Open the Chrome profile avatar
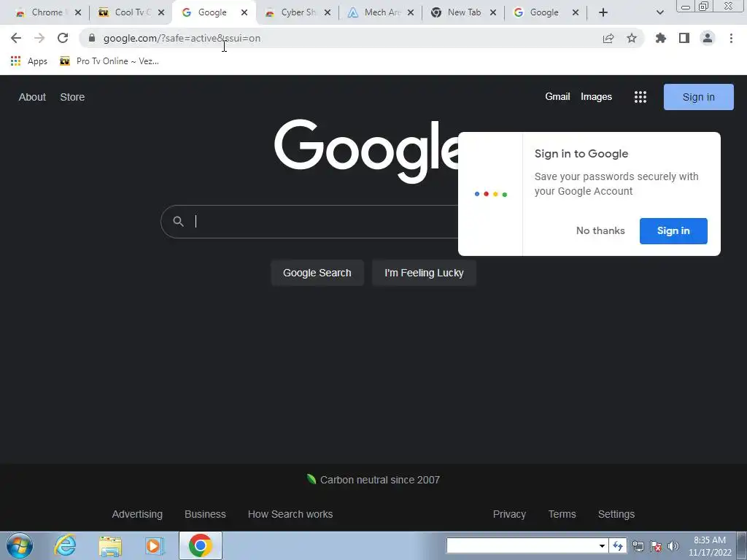The height and width of the screenshot is (560, 747). pos(708,38)
